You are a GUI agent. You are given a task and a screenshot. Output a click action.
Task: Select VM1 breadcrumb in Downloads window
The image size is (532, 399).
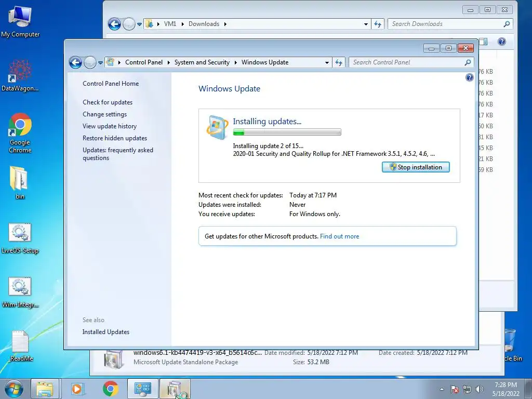click(170, 24)
